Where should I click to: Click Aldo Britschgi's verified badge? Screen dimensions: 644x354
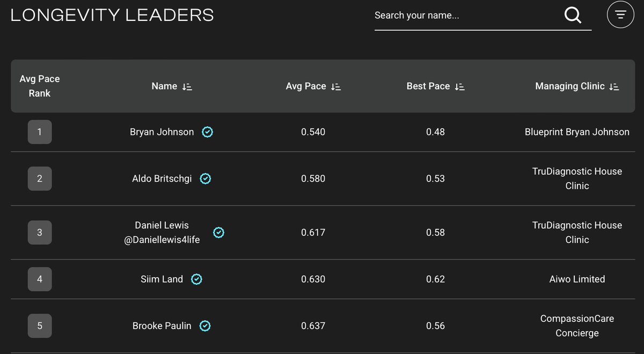tap(205, 178)
